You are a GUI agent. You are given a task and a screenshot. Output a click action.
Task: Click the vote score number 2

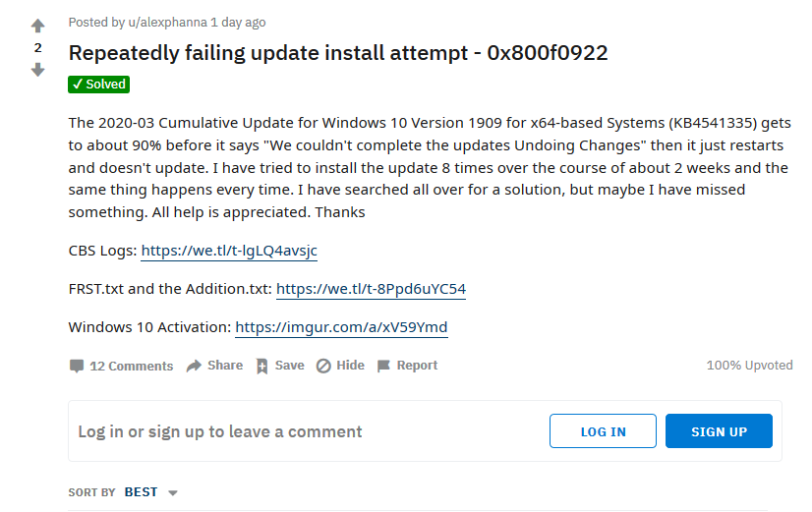[38, 48]
